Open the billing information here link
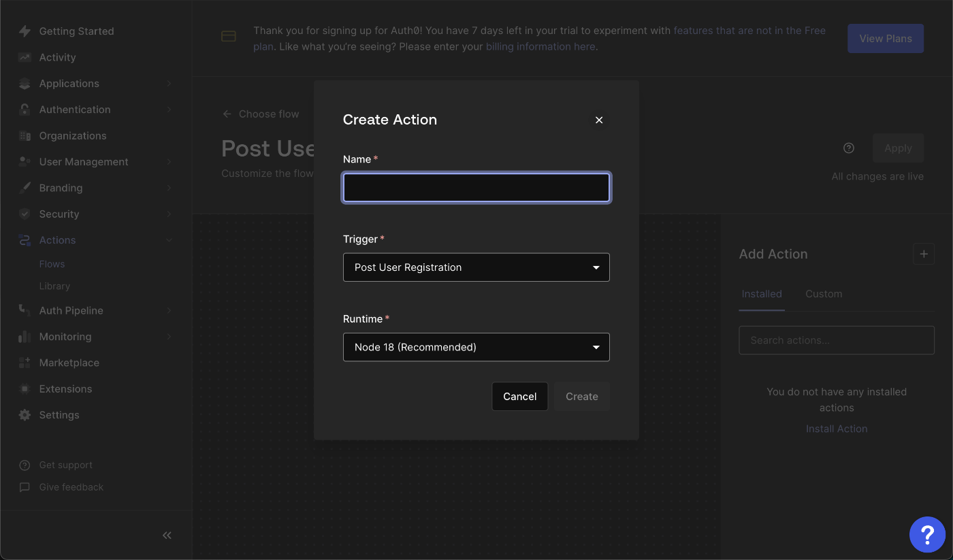This screenshot has height=560, width=953. point(540,46)
